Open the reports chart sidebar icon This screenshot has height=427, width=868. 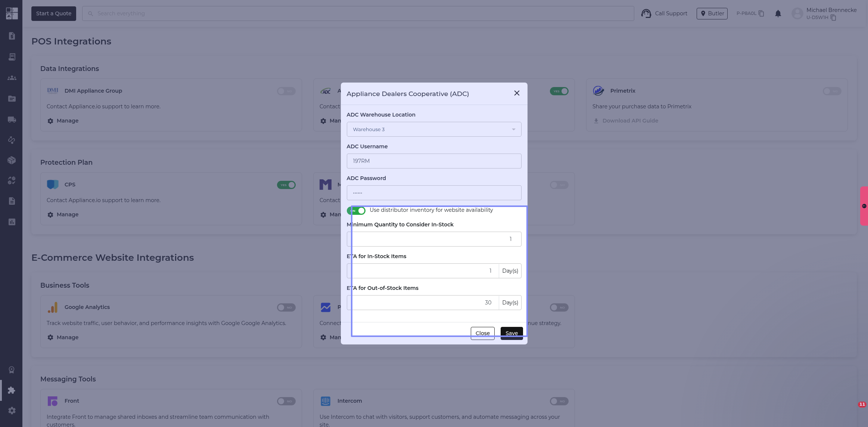pyautogui.click(x=12, y=222)
